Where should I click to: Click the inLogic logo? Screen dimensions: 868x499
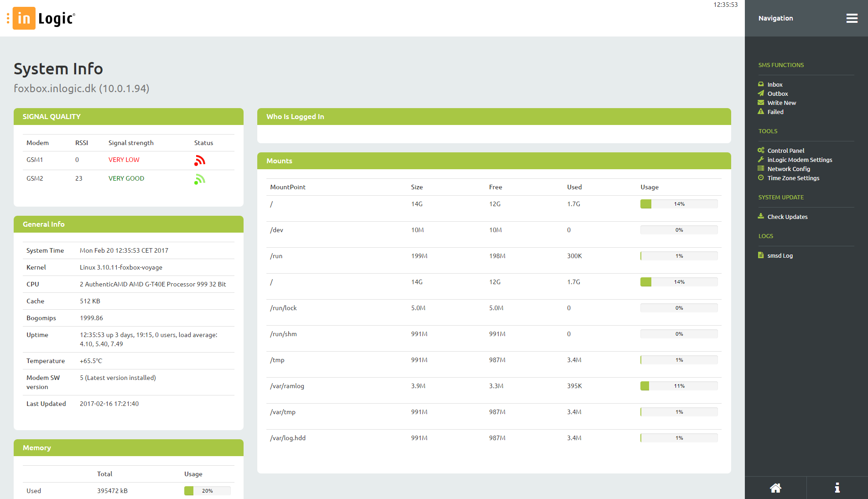44,18
